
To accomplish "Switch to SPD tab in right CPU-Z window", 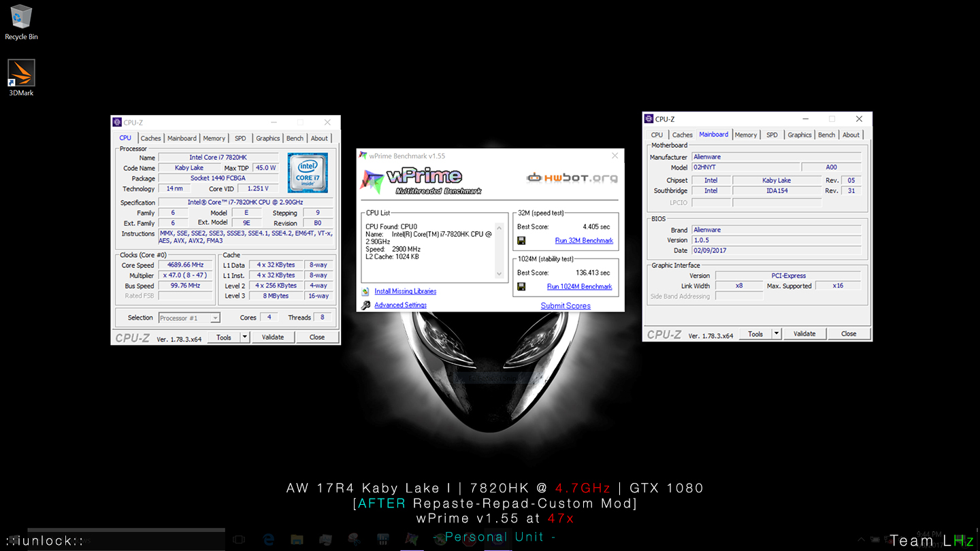I will (772, 135).
